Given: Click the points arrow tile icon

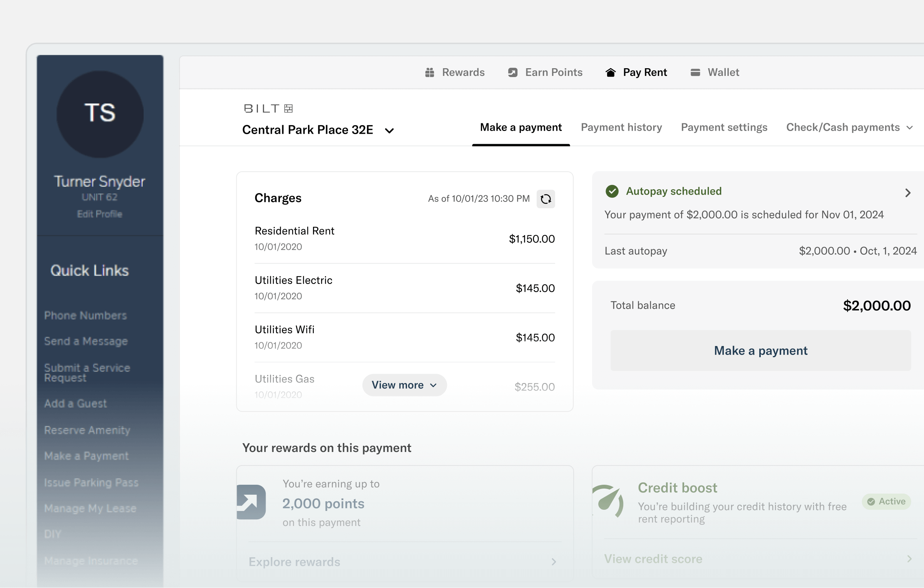Looking at the screenshot, I should [x=251, y=502].
